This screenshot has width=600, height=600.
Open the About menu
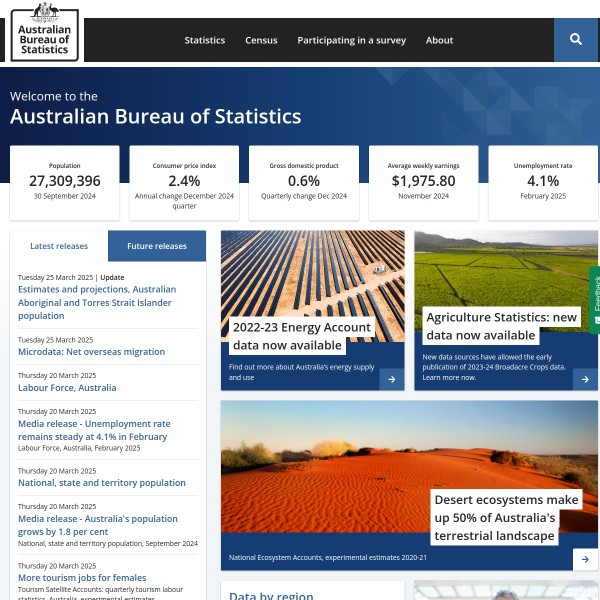pos(439,40)
